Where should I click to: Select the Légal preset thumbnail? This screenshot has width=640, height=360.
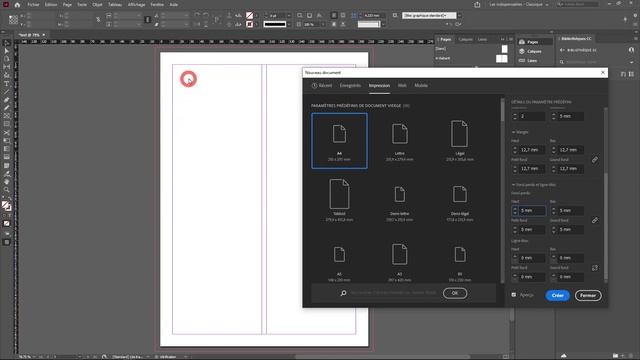click(460, 141)
